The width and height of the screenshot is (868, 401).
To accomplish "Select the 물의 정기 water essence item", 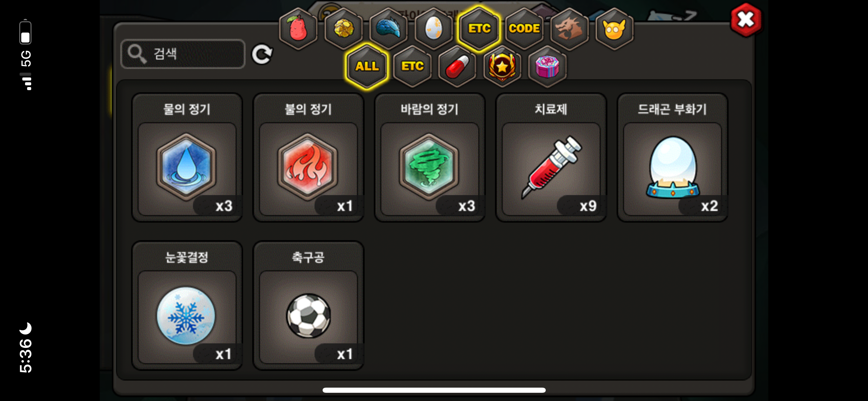I will click(x=187, y=158).
